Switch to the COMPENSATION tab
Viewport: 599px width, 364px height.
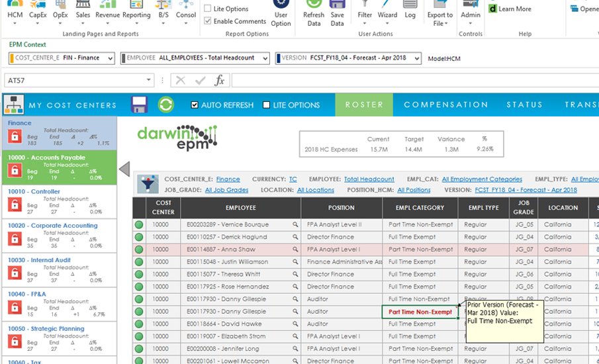(x=446, y=105)
